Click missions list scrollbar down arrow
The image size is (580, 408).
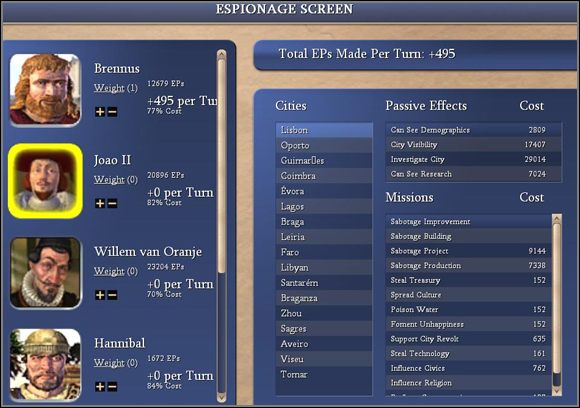coord(557,391)
